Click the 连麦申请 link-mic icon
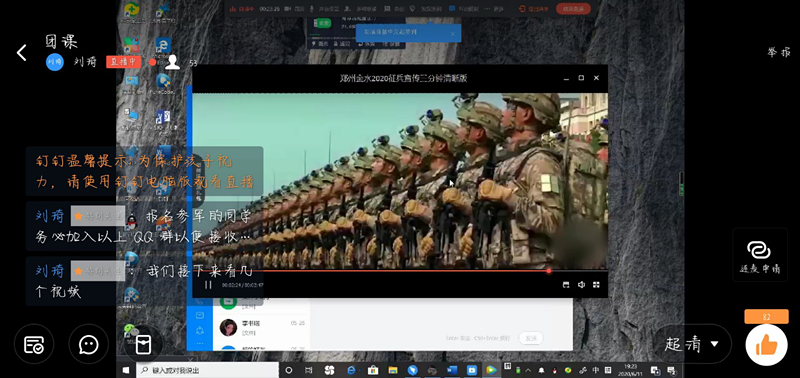 click(x=759, y=257)
